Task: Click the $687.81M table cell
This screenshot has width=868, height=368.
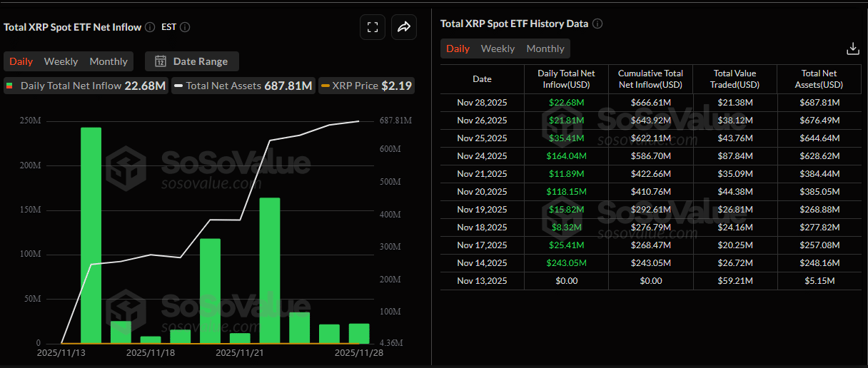Action: [x=820, y=103]
